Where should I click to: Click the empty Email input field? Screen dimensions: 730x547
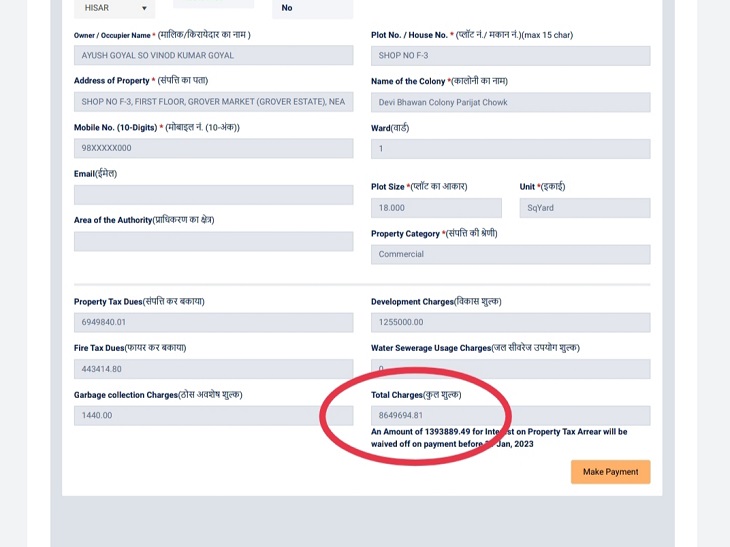coord(213,195)
